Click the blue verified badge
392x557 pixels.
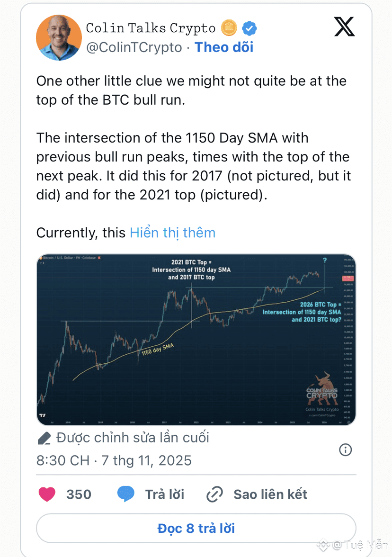[x=249, y=29]
